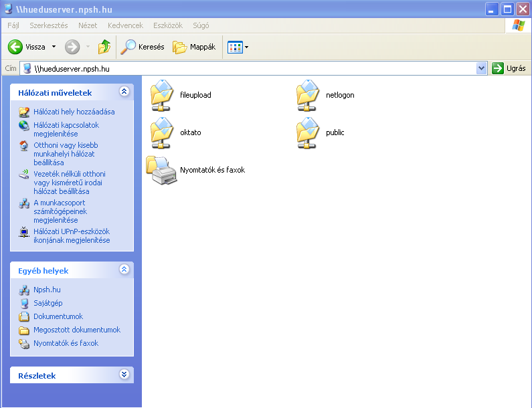Click the title bar window icon
The width and height of the screenshot is (532, 408).
[x=9, y=9]
